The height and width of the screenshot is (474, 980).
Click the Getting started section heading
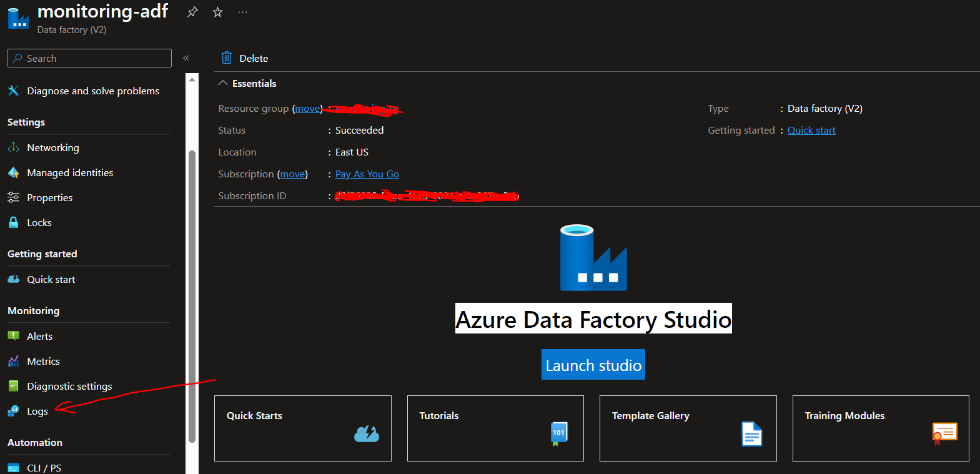click(42, 254)
